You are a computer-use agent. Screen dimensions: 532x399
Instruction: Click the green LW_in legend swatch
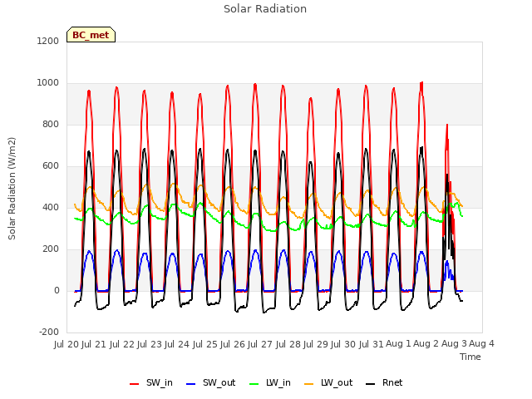point(254,384)
